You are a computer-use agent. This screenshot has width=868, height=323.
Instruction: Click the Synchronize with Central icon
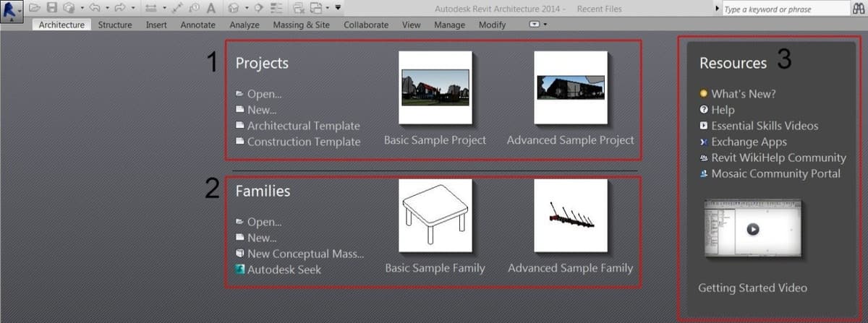tap(69, 8)
